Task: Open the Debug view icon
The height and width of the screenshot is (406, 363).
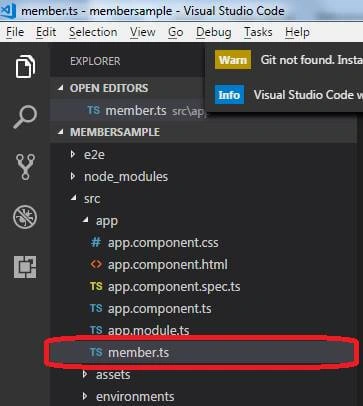Action: tap(25, 217)
